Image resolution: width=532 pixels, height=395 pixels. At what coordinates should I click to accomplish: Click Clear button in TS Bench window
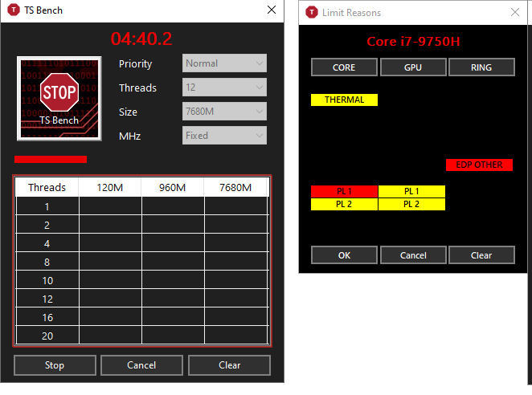coord(229,365)
